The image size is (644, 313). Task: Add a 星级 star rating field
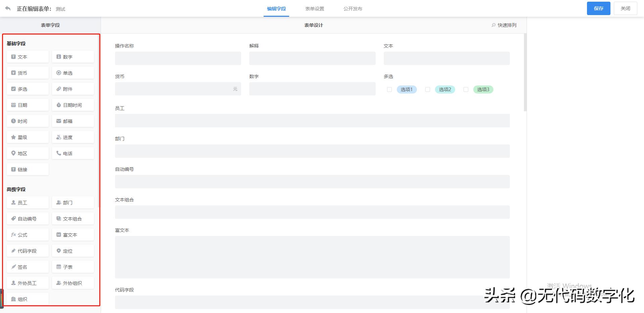28,137
